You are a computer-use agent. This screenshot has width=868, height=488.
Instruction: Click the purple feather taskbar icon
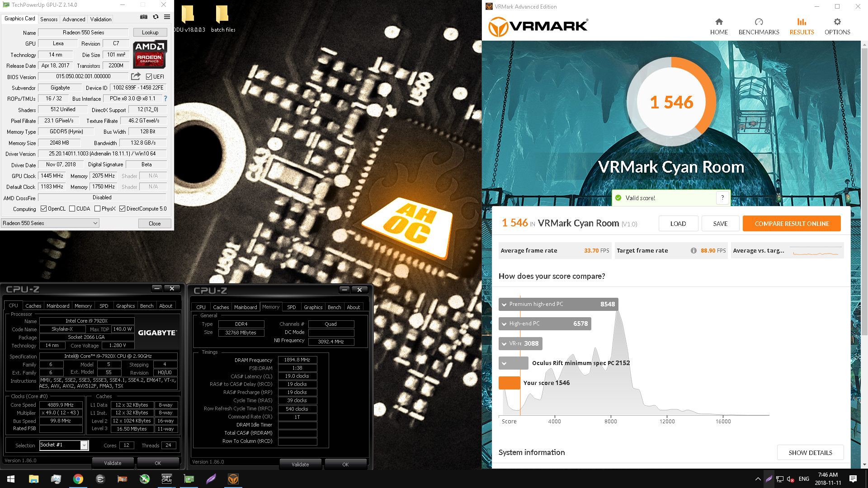(x=211, y=479)
